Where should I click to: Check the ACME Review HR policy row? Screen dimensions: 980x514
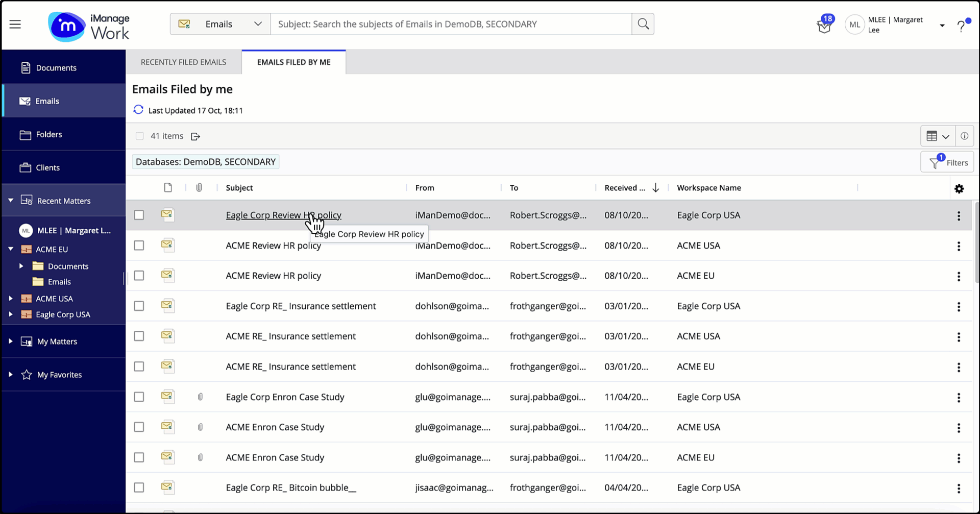coord(139,245)
